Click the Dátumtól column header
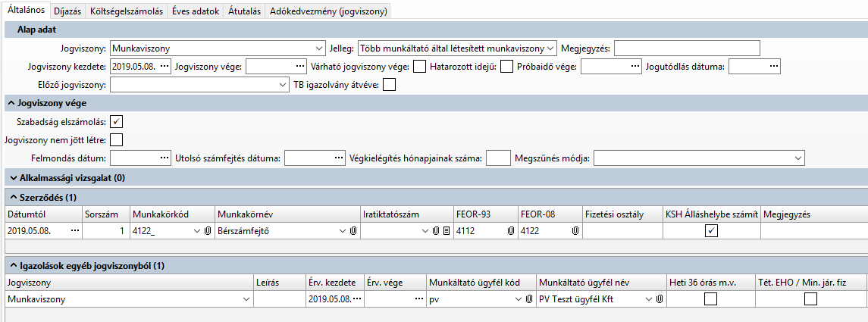Screen dimensions: 868x322 click(43, 214)
